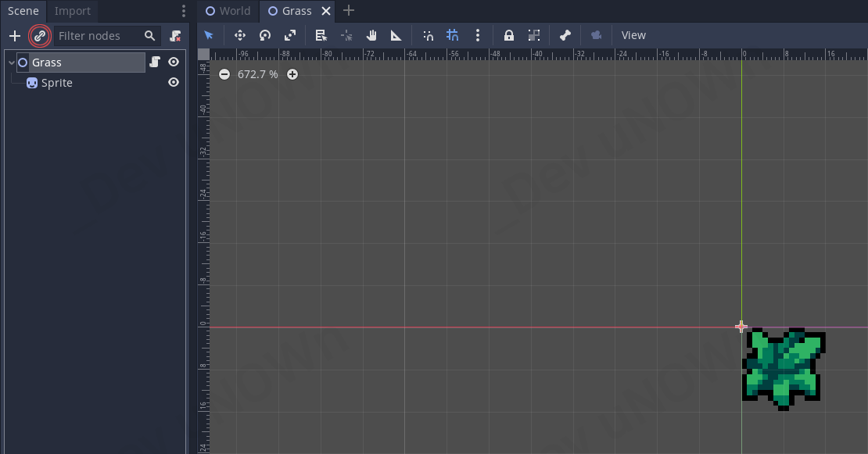This screenshot has height=454, width=868.
Task: Toggle visibility of the Grass node
Action: pyautogui.click(x=174, y=62)
